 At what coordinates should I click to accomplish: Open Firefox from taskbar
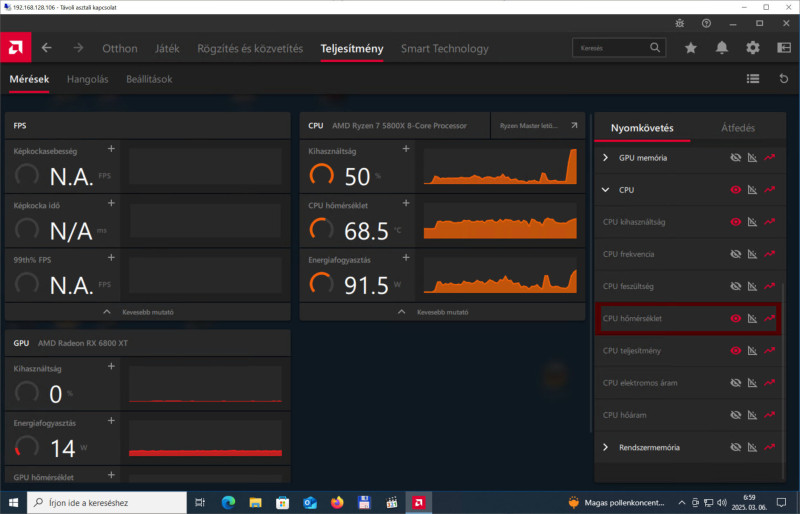337,502
